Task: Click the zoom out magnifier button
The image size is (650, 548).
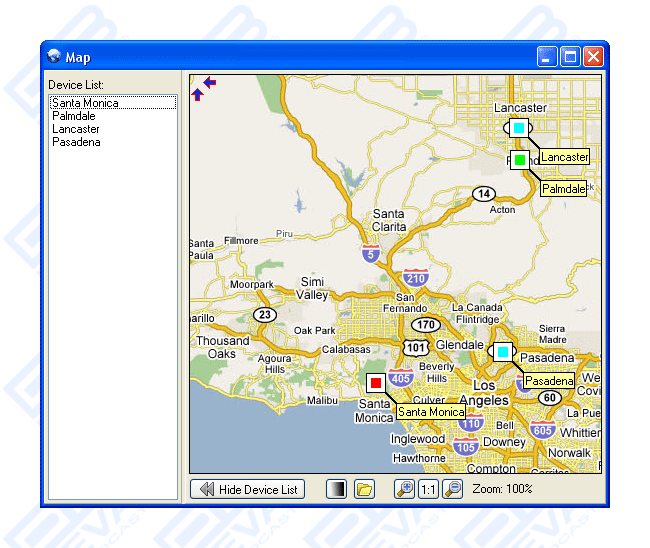Action: [452, 489]
